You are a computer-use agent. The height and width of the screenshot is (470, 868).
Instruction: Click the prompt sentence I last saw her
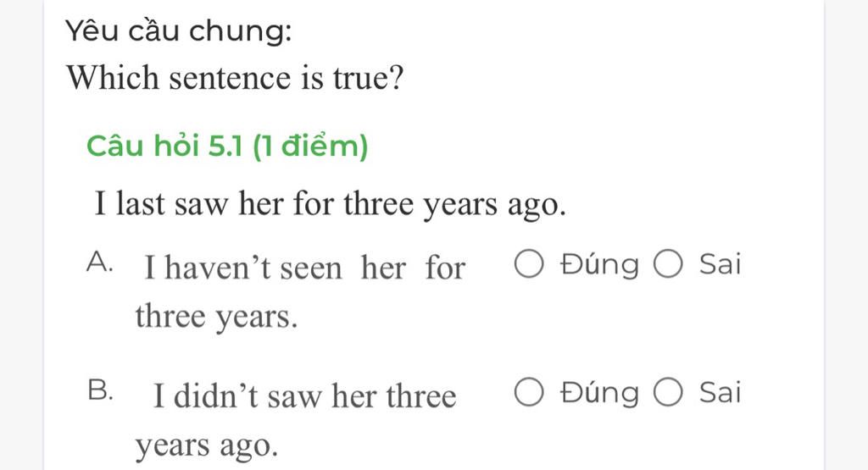pos(331,204)
